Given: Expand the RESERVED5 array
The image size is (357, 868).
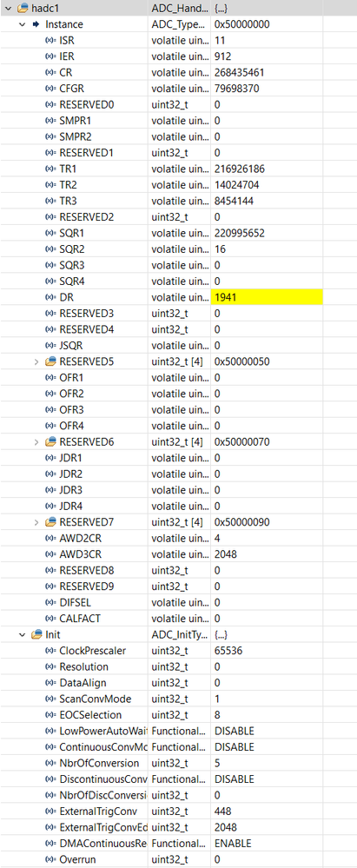Looking at the screenshot, I should (36, 361).
